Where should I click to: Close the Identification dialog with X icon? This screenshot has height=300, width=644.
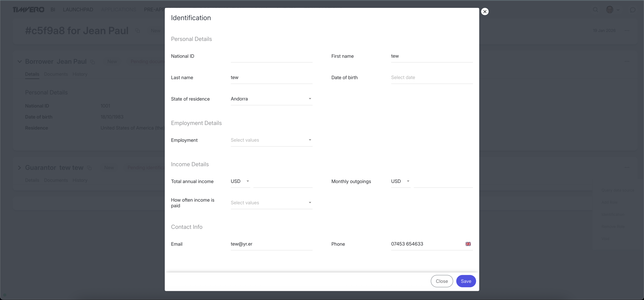(x=485, y=11)
